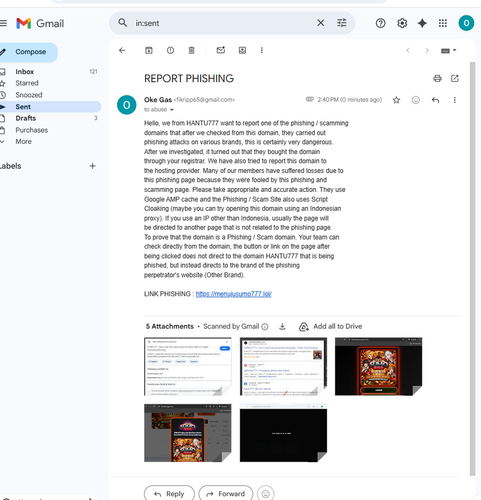Screen dimensions: 481x500
Task: Click the Gmail logo
Action: tap(40, 23)
